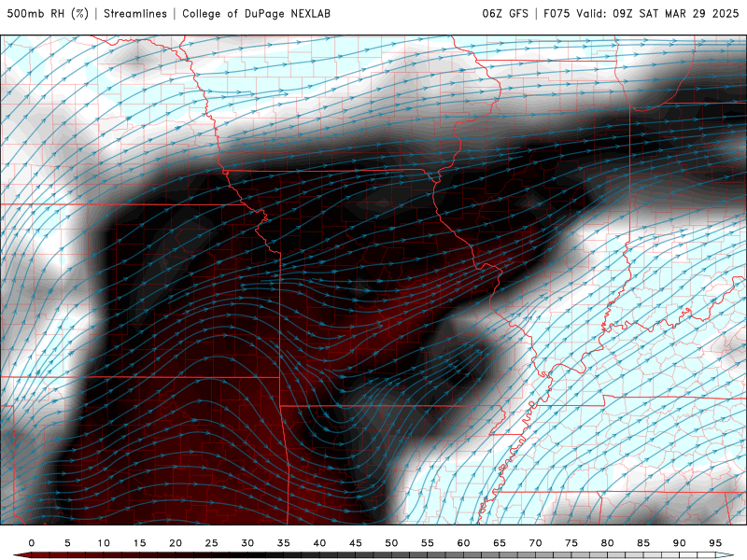The height and width of the screenshot is (560, 747).
Task: Select the "10" color scale label
Action: pos(104,543)
